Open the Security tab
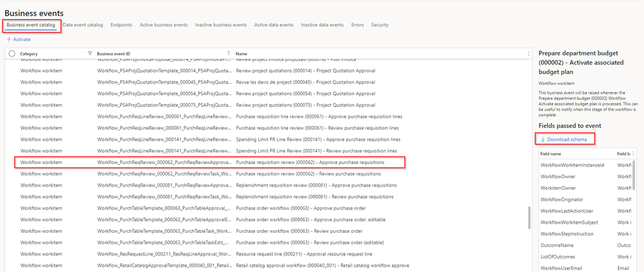The image size is (644, 272). tap(380, 25)
